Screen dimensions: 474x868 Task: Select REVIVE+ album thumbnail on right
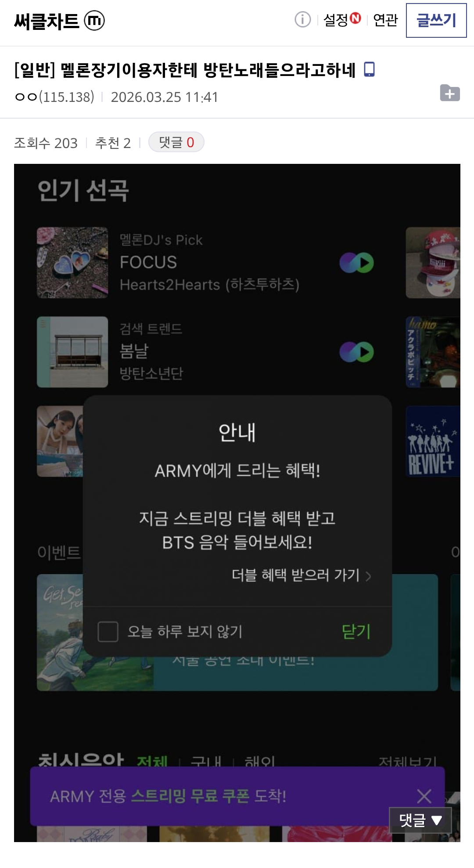433,441
